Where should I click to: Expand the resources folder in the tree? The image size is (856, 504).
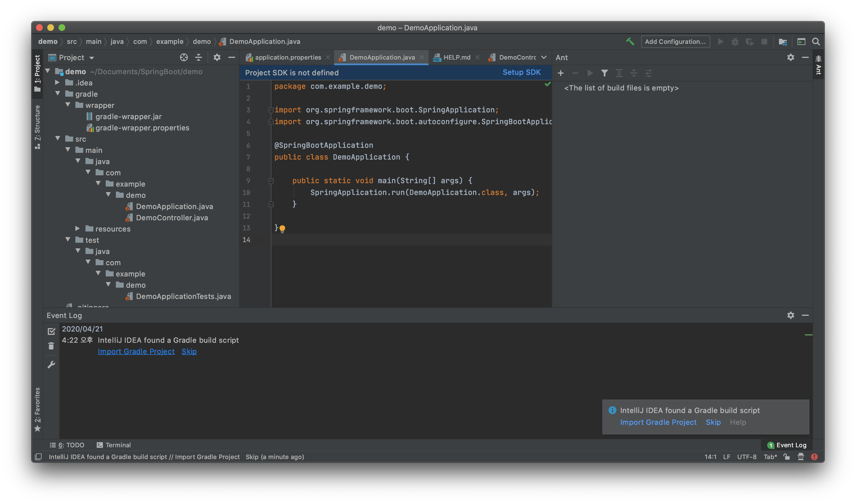[78, 229]
